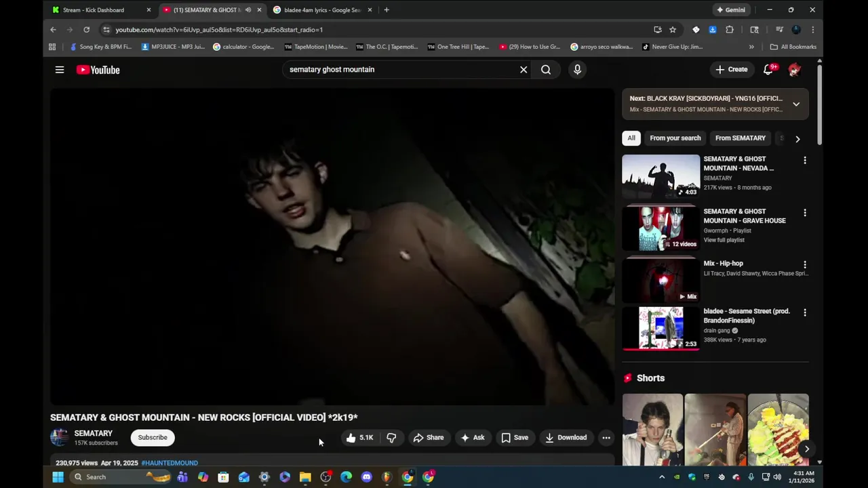868x488 pixels.
Task: Open Chrome extensions puzzle icon
Action: 730,30
